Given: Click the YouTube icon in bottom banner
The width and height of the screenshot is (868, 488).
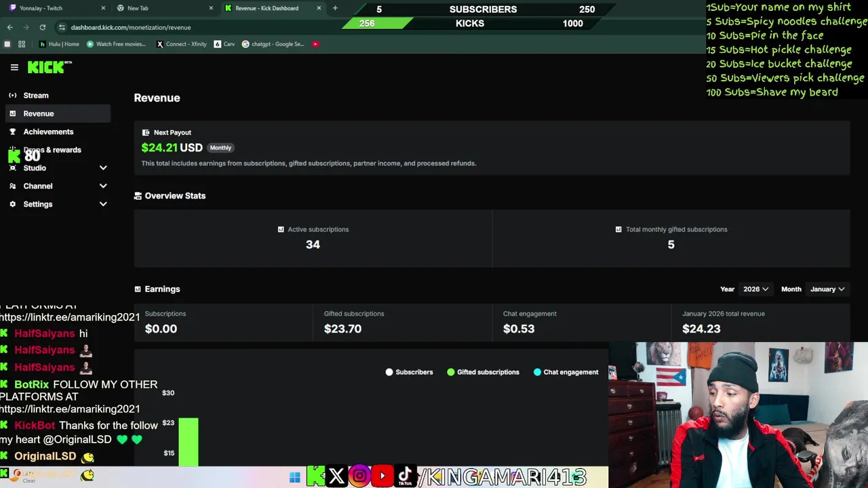Looking at the screenshot, I should pos(382,476).
